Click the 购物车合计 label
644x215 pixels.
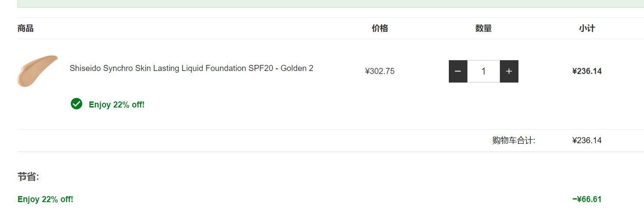tap(514, 140)
